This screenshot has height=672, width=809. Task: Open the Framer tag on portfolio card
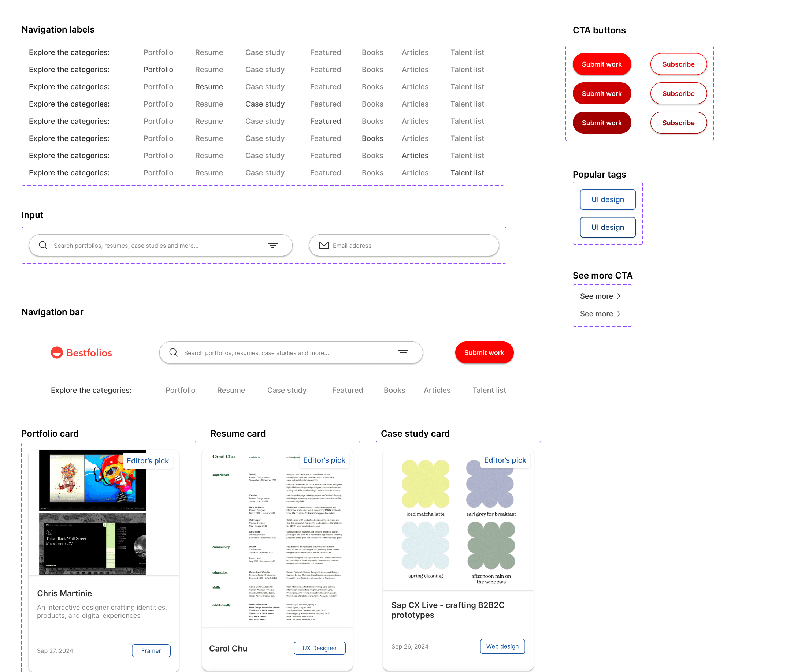pyautogui.click(x=151, y=650)
